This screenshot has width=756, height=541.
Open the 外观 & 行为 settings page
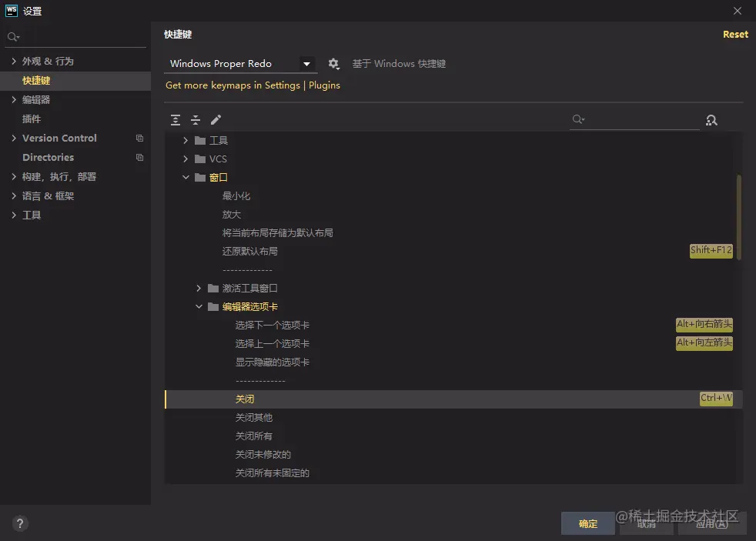coord(48,62)
